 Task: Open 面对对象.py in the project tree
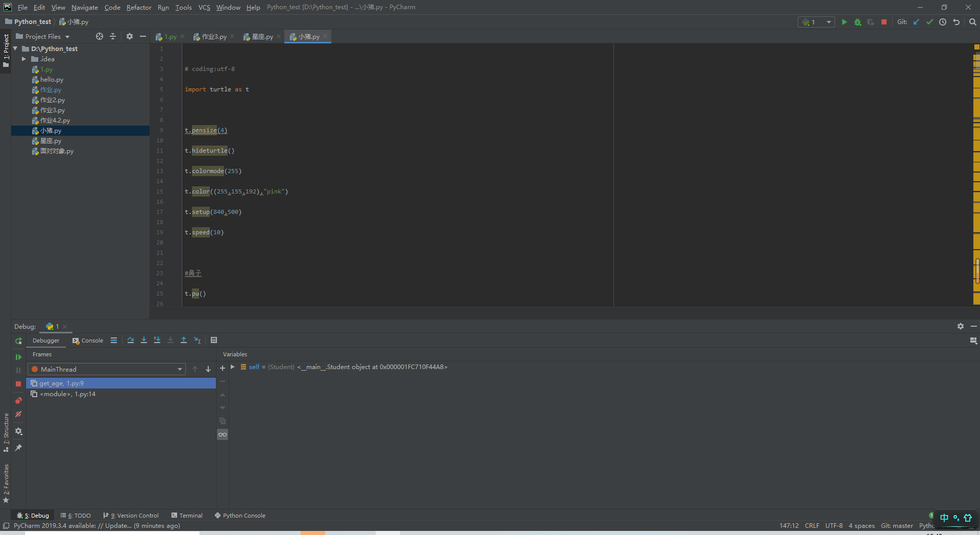57,151
